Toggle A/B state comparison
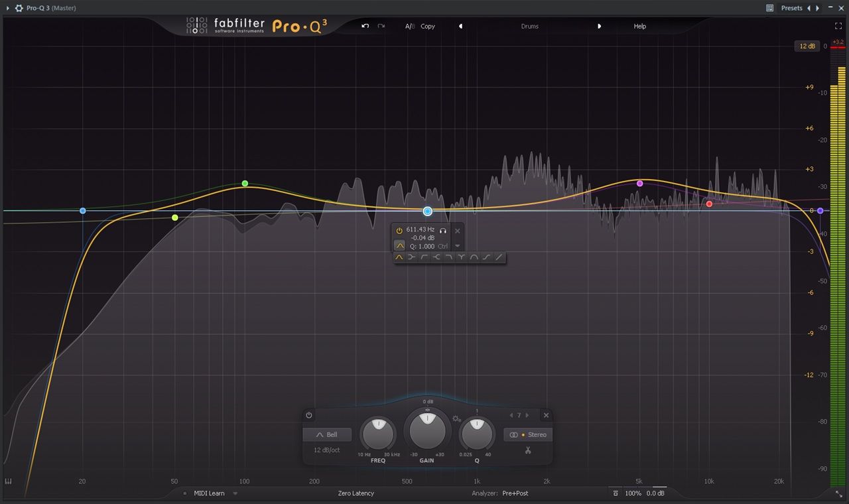Screen dimensions: 849x504 tap(410, 27)
